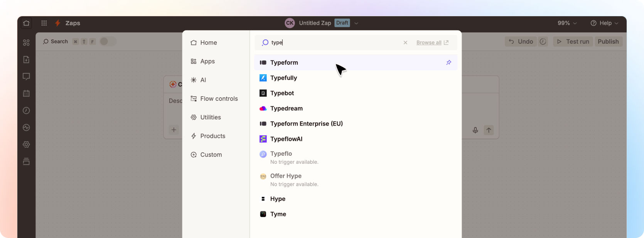Viewport: 644px width, 238px height.
Task: Open the apps grid launcher icon
Action: 44,23
